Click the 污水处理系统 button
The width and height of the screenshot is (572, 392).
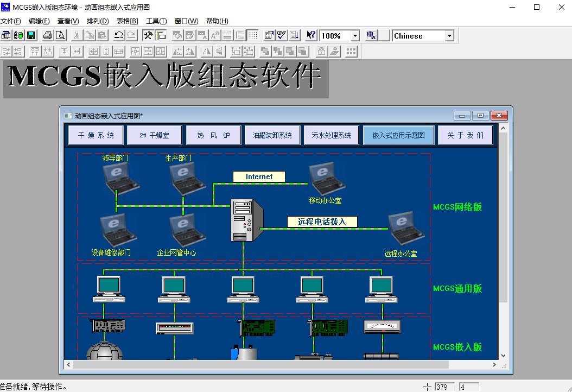[x=331, y=135]
